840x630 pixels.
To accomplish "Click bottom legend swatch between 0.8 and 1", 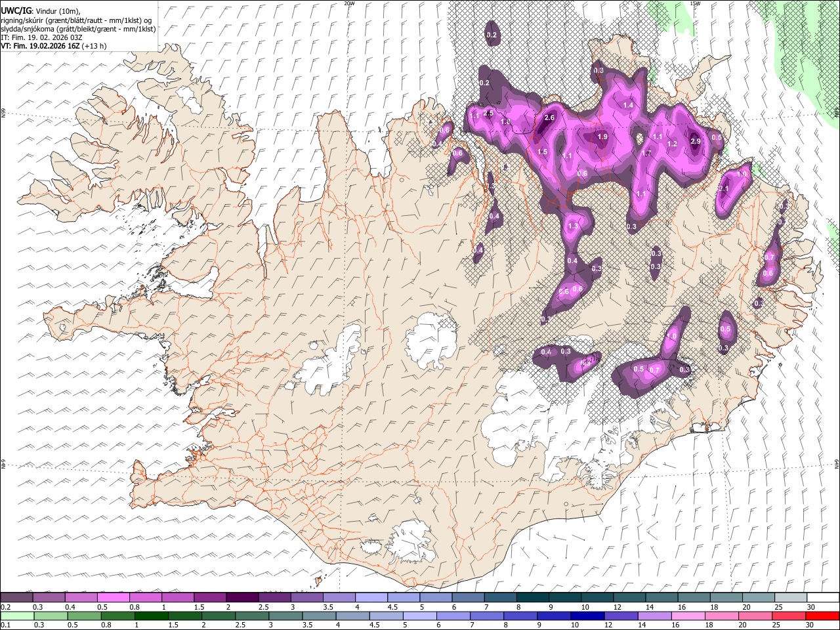I will point(118,616).
